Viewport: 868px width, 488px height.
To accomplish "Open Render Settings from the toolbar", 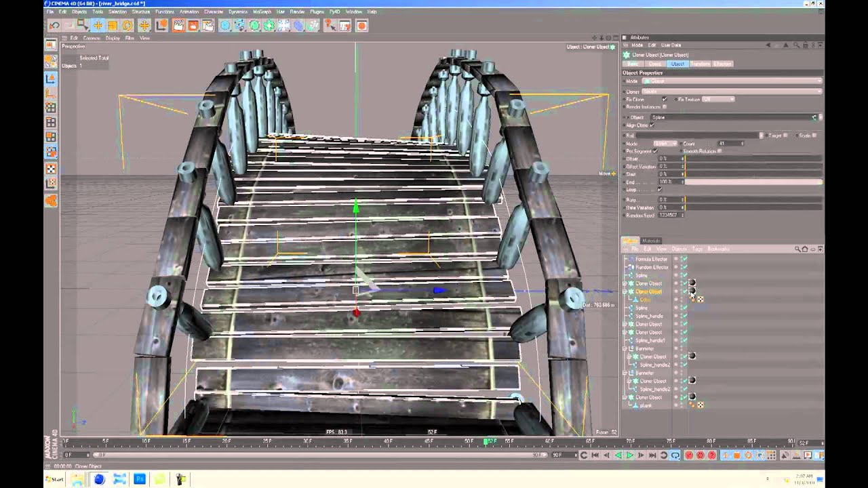I will [208, 26].
